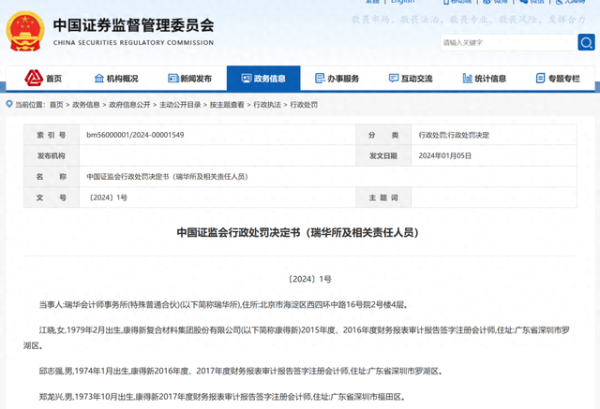Open 主动公开目录 breadcrumb link
The width and height of the screenshot is (600, 409).
(174, 103)
